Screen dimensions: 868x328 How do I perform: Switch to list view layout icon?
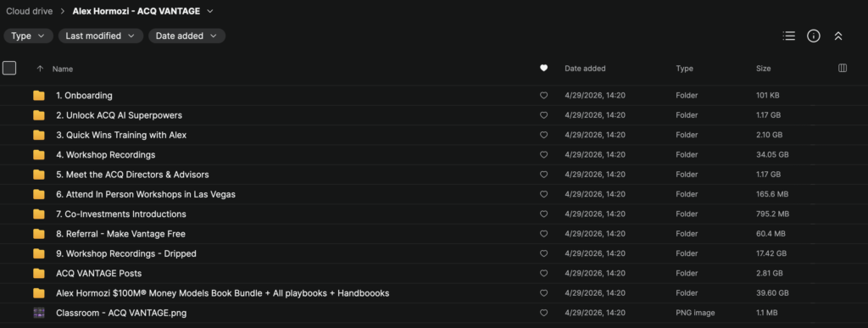coord(789,36)
